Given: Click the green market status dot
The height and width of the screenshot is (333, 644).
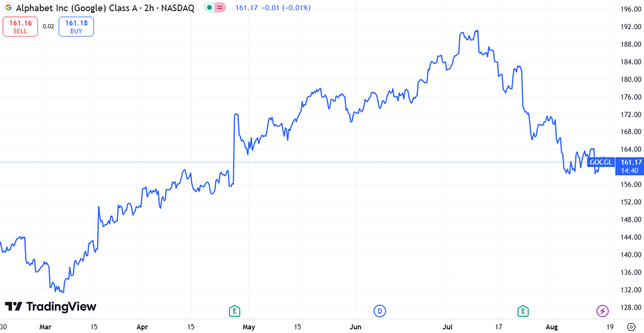Looking at the screenshot, I should point(209,8).
